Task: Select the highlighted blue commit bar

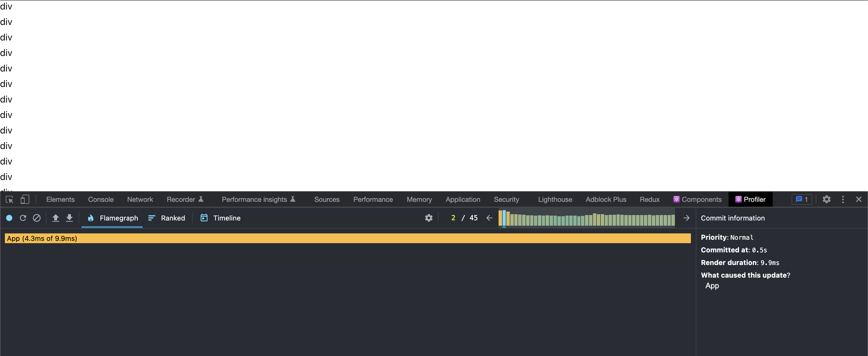Action: pyautogui.click(x=504, y=218)
